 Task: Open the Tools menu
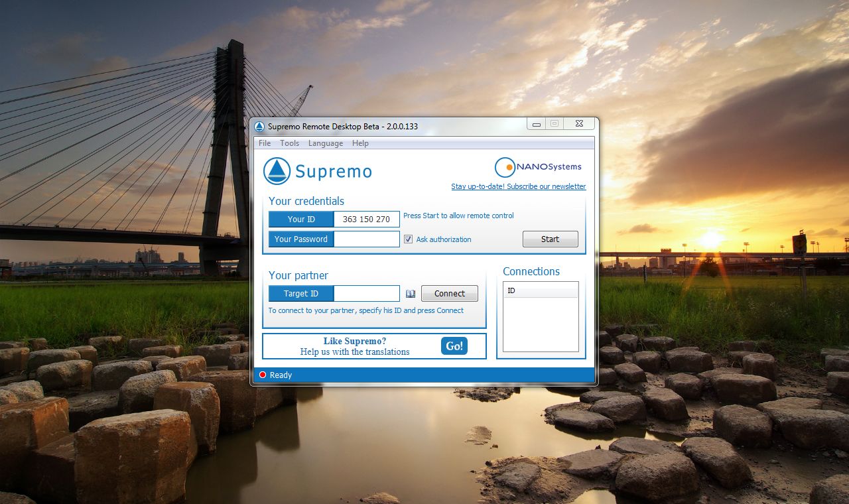289,143
